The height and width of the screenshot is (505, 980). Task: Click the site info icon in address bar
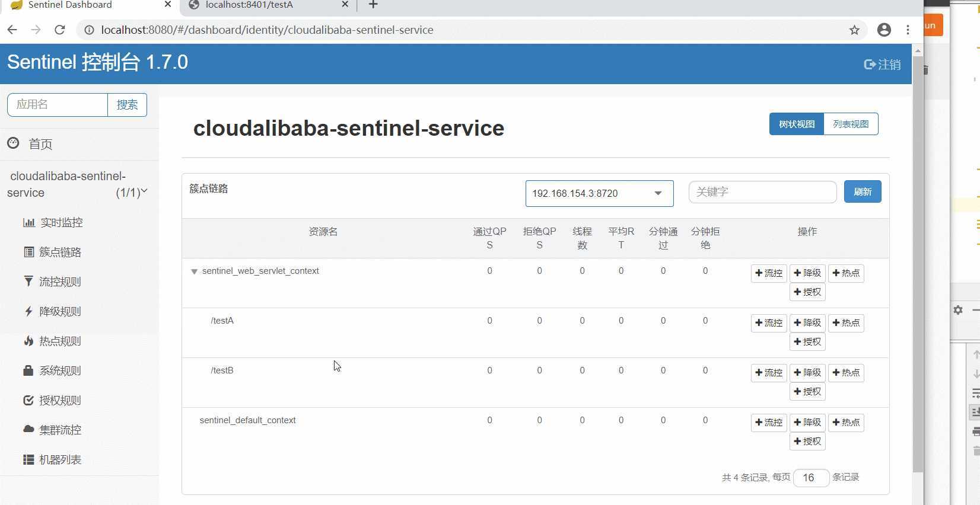pyautogui.click(x=89, y=30)
